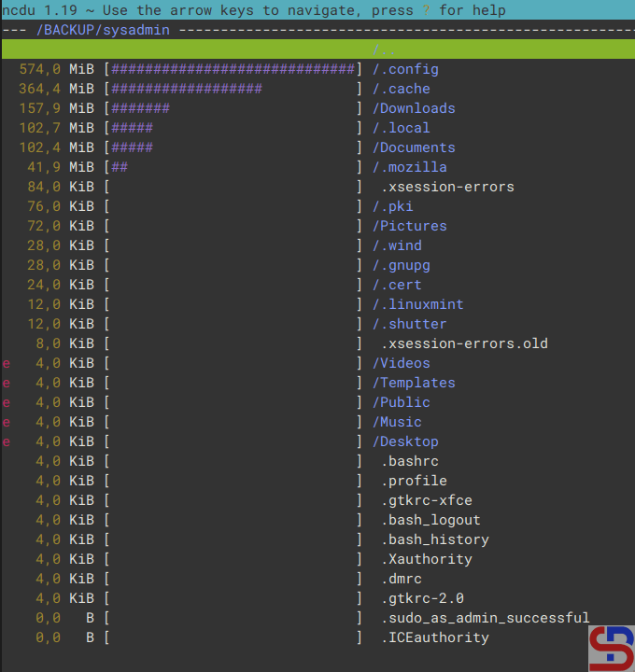Viewport: 635px width, 672px height.
Task: Open the /Templates directory entry
Action: click(414, 383)
